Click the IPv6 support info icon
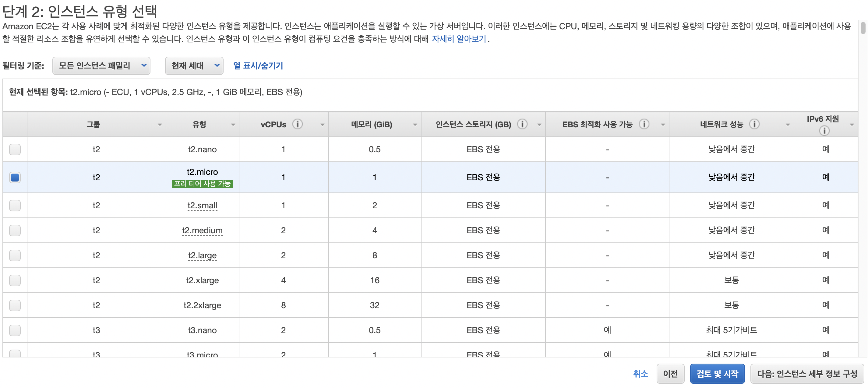Viewport: 868px width, 388px height. (x=824, y=131)
